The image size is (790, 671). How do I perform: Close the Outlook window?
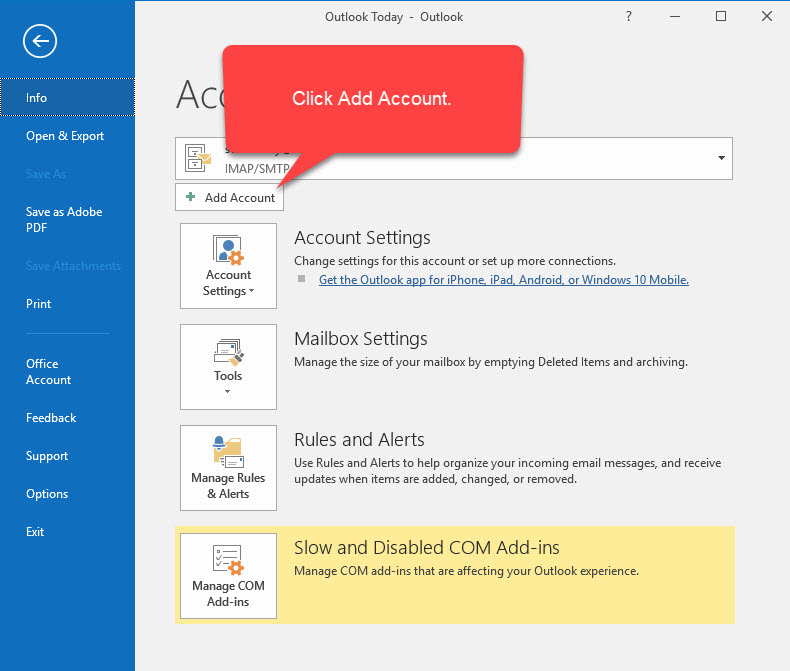767,16
